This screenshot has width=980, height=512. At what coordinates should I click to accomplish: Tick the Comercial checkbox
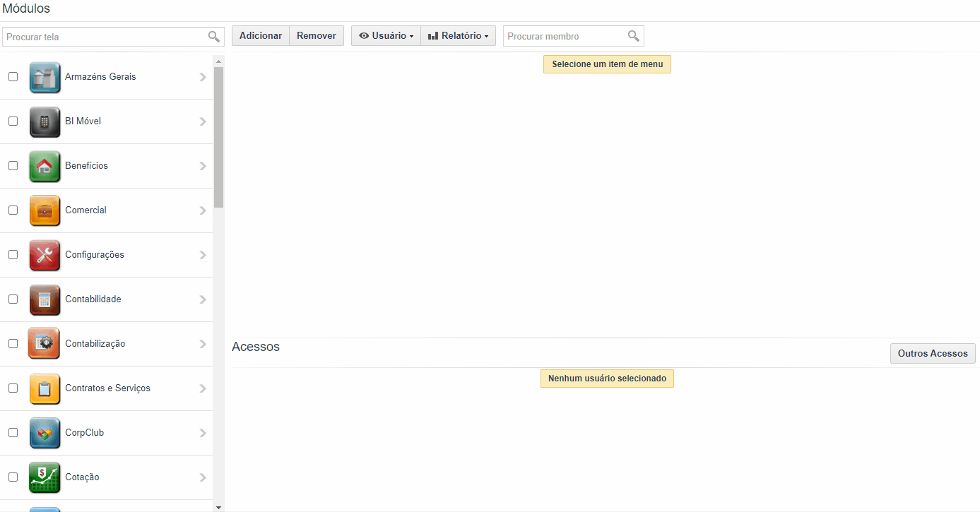coord(13,210)
